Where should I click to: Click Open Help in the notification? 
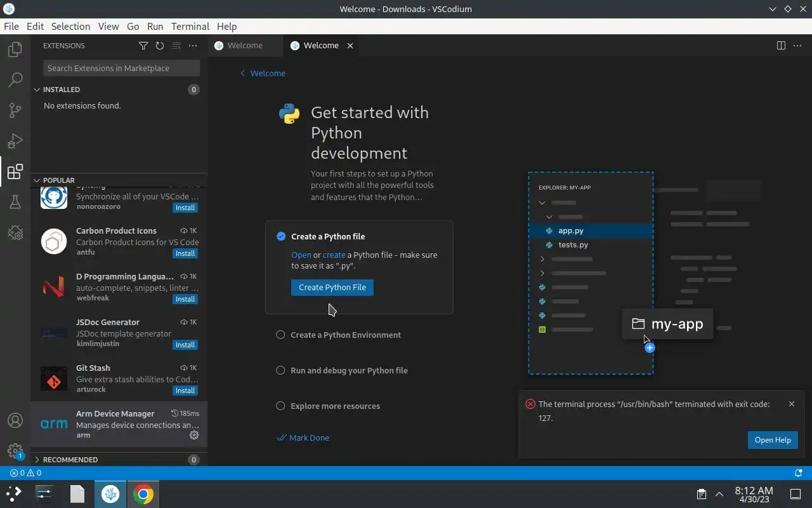[773, 440]
